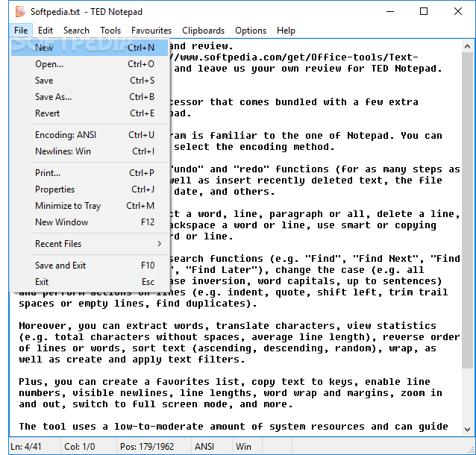Click the scroll down arrow of text area
476x455 pixels.
click(x=467, y=430)
